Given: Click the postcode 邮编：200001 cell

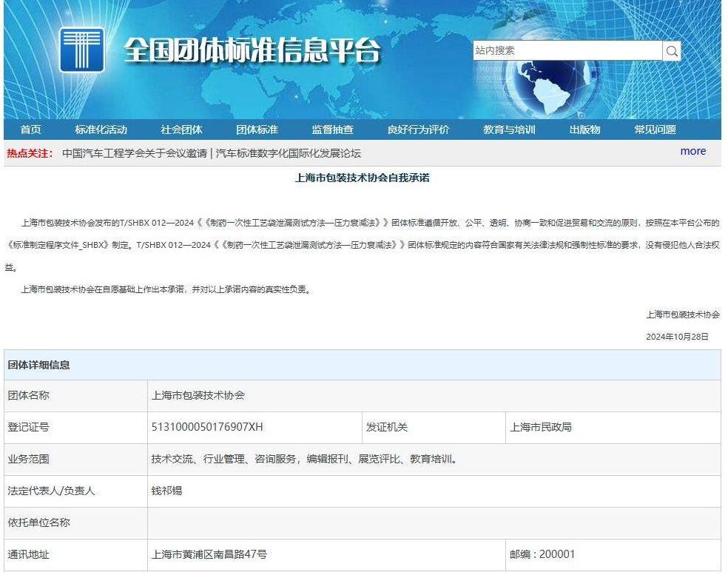Looking at the screenshot, I should pyautogui.click(x=613, y=554).
